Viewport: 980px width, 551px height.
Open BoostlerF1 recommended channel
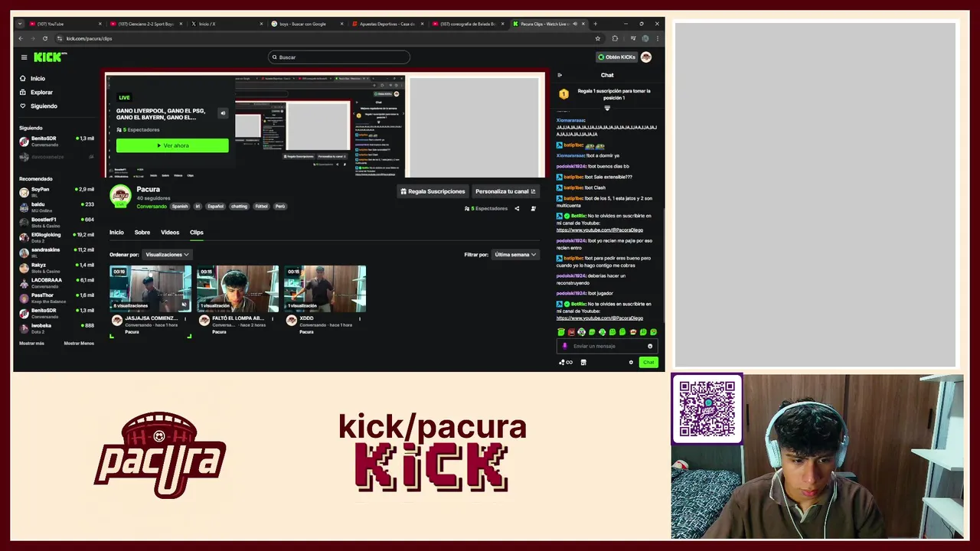pyautogui.click(x=57, y=222)
